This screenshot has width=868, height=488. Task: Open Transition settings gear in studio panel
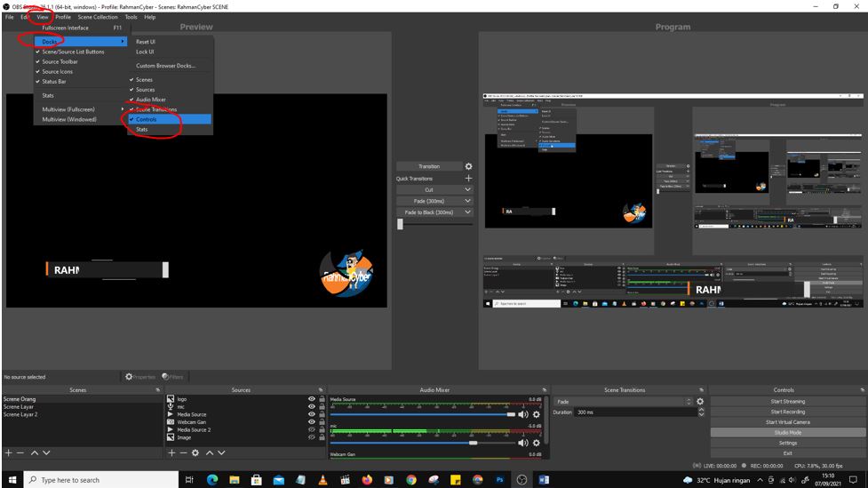[x=469, y=166]
